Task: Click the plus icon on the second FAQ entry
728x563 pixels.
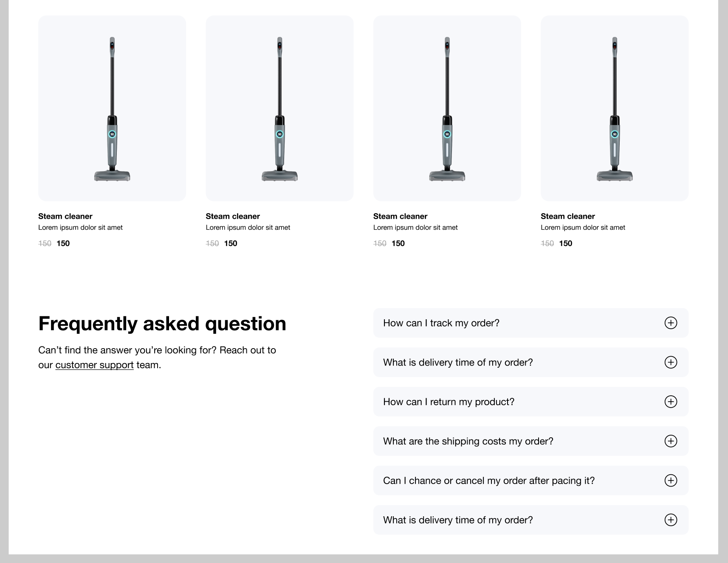Action: pos(670,363)
